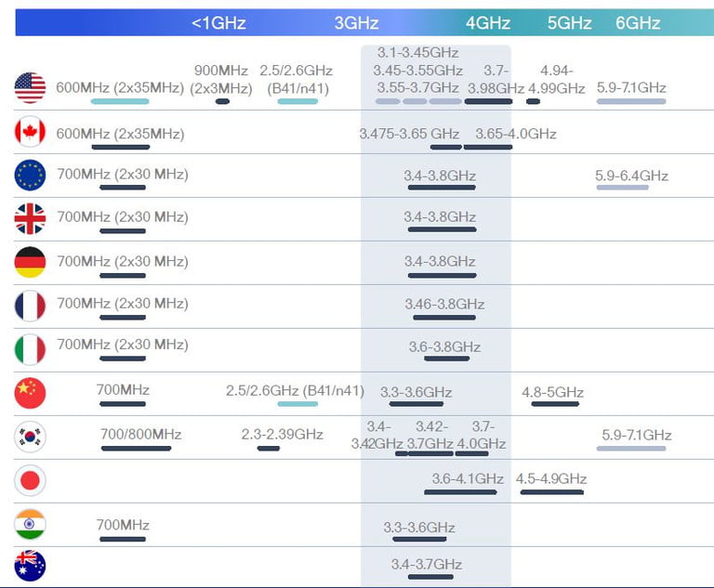This screenshot has width=714, height=588.
Task: Click the Japan flag icon
Action: (x=30, y=480)
